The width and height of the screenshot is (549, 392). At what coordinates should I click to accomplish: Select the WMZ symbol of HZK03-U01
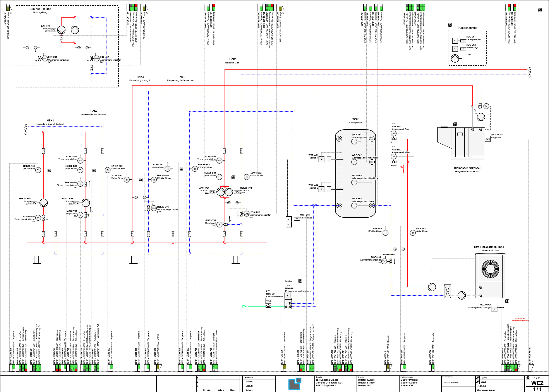point(154,208)
